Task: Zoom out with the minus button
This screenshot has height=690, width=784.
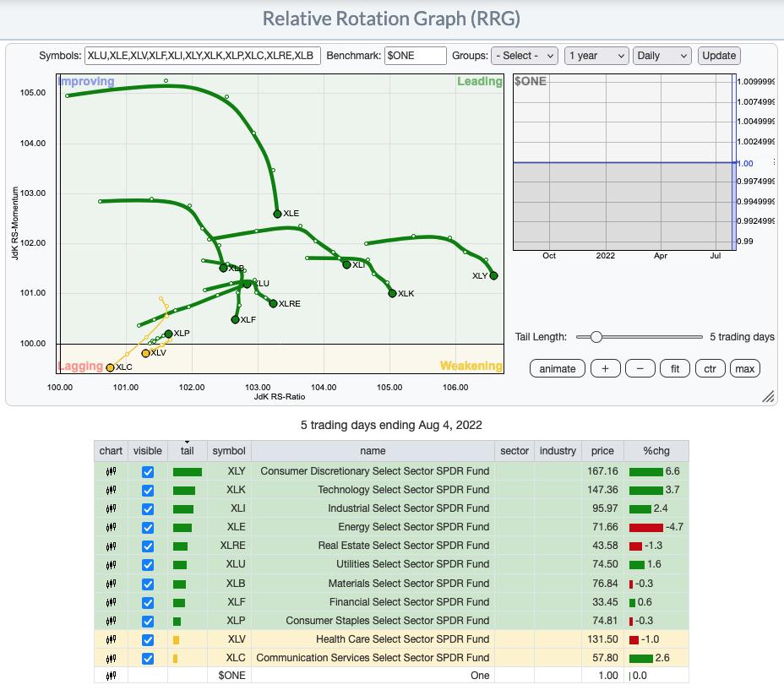Action: pyautogui.click(x=640, y=369)
